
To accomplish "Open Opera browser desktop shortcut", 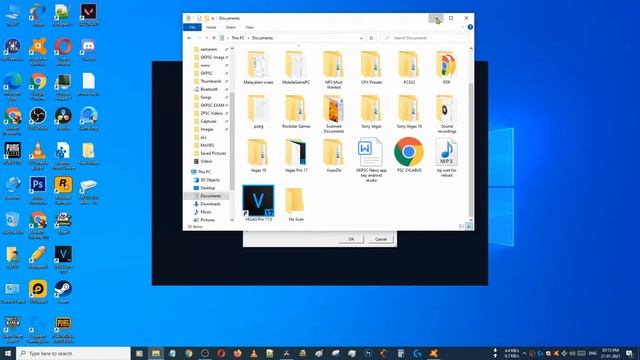I will point(63,51).
